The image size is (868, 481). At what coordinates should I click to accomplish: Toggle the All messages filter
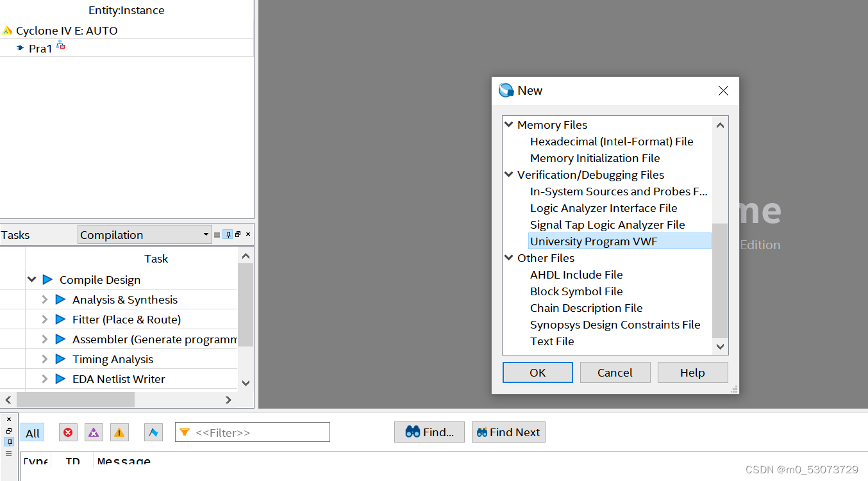[33, 433]
